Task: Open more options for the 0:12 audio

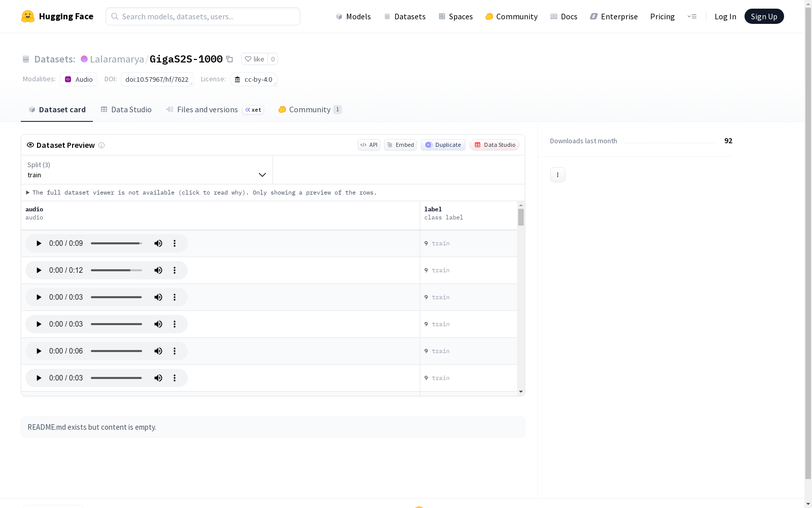Action: (175, 270)
